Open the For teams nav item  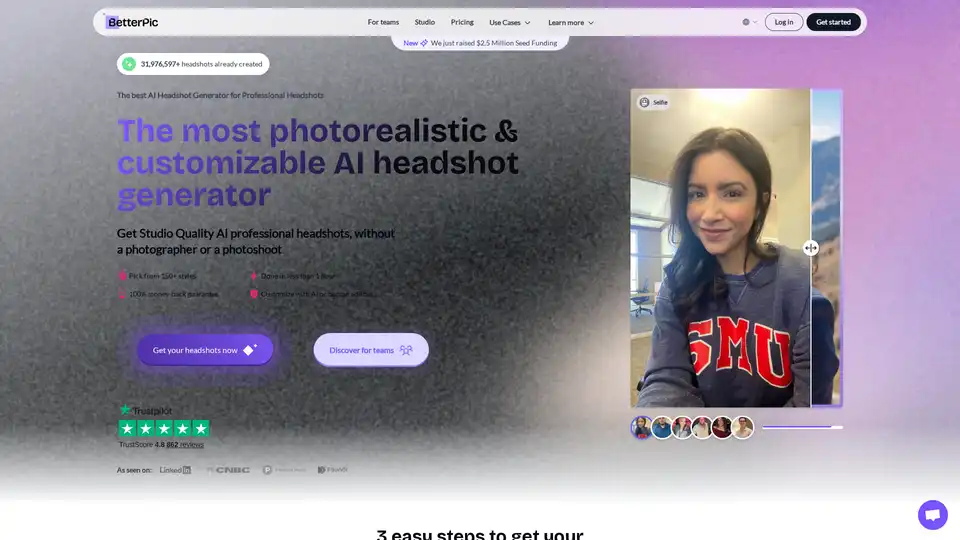[x=383, y=22]
